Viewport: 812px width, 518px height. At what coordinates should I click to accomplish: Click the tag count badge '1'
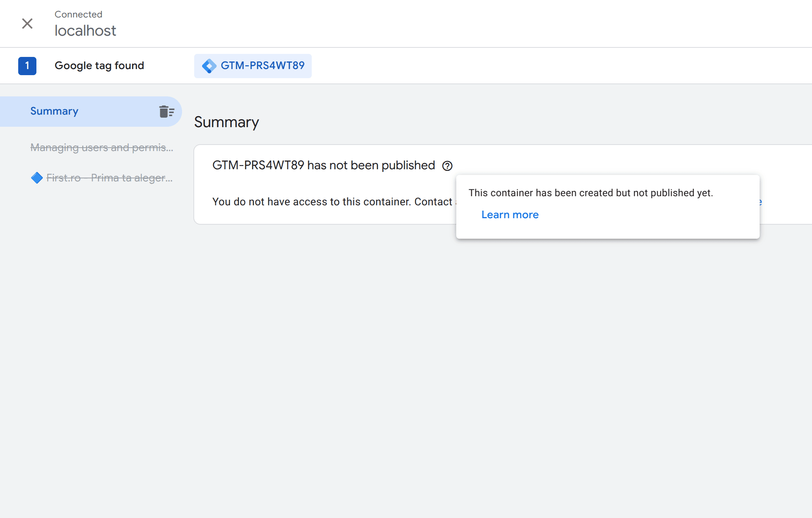27,66
